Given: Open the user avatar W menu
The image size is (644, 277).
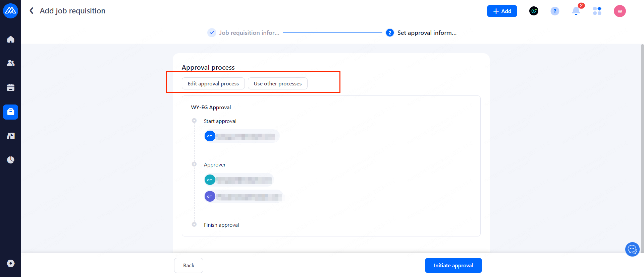Looking at the screenshot, I should pos(620,11).
